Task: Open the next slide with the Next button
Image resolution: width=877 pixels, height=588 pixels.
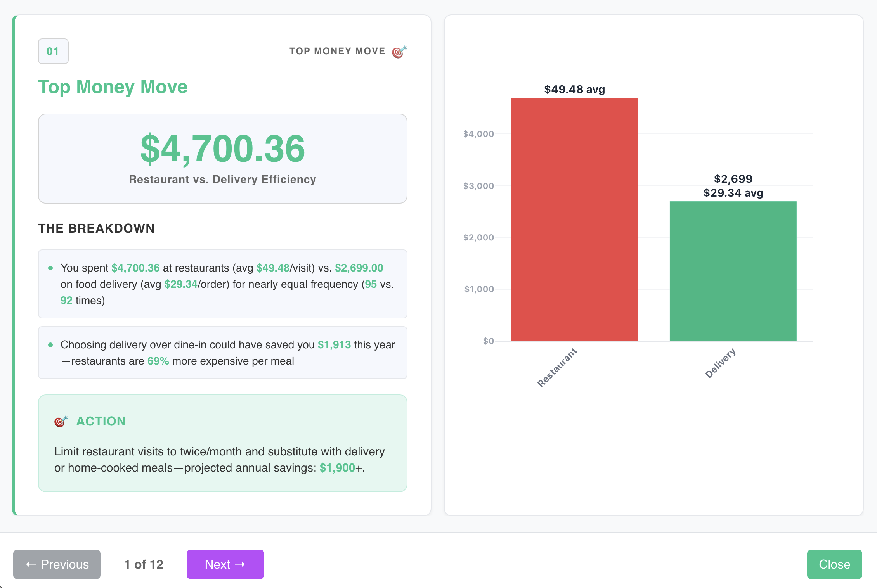Action: coord(225,564)
